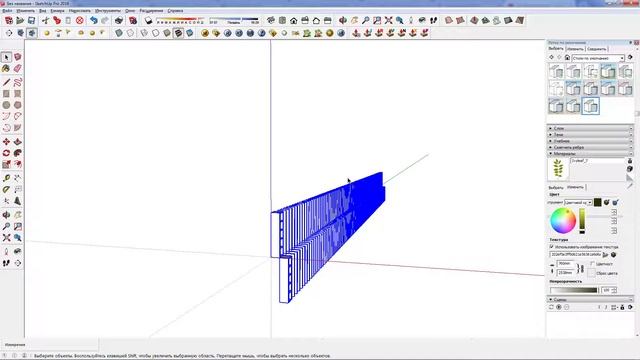
Task: Switch to the Styles Mix tab
Action: click(x=596, y=49)
